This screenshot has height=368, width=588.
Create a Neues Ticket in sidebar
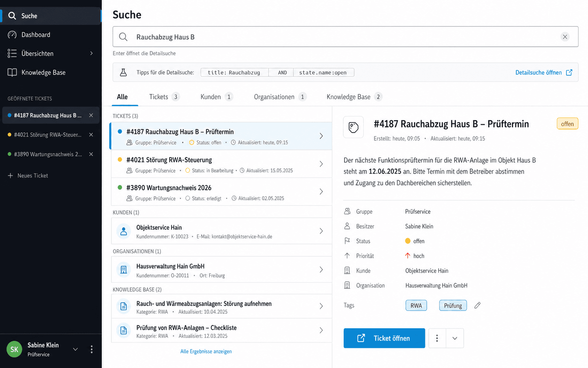[x=28, y=175]
